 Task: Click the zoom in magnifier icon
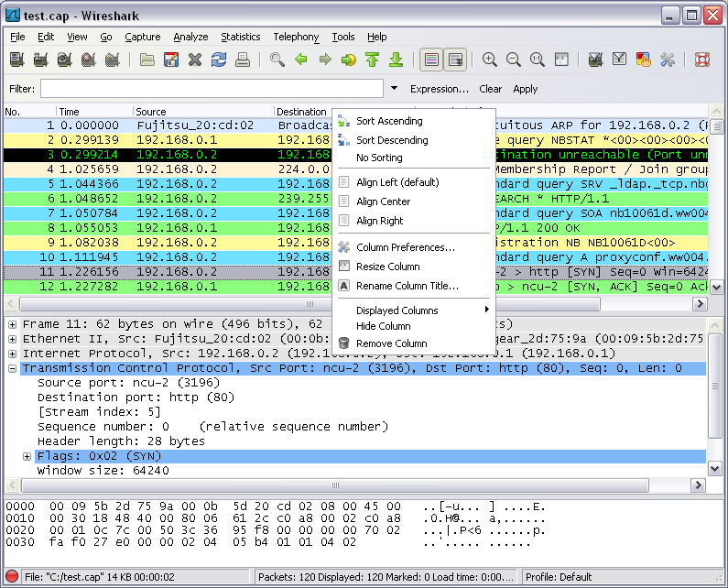[x=490, y=60]
